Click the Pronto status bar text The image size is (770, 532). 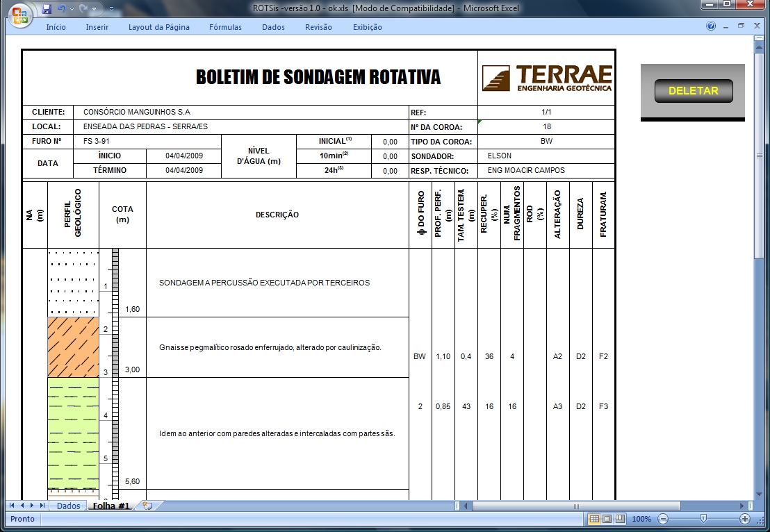coord(23,519)
